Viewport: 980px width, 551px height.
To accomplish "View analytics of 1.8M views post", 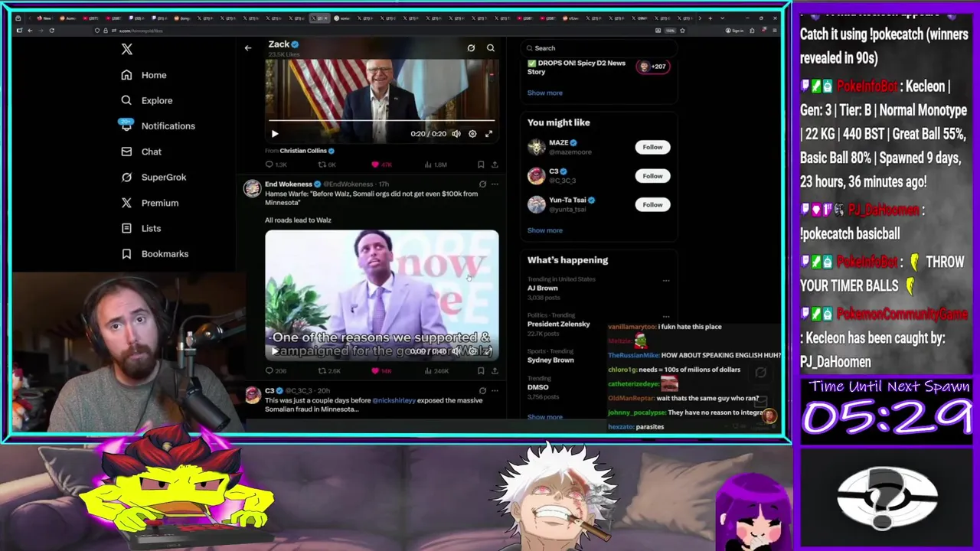I will [435, 165].
